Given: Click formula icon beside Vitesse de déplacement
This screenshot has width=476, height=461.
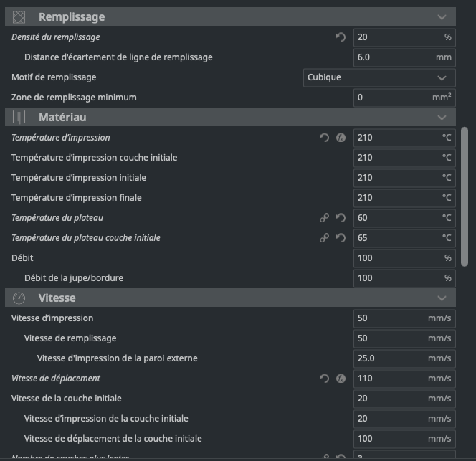Looking at the screenshot, I should [x=341, y=379].
